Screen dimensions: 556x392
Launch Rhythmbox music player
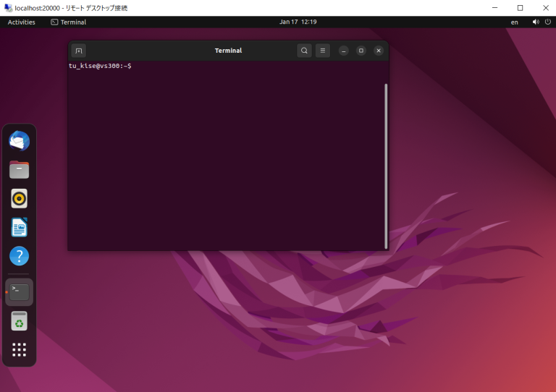click(x=20, y=198)
